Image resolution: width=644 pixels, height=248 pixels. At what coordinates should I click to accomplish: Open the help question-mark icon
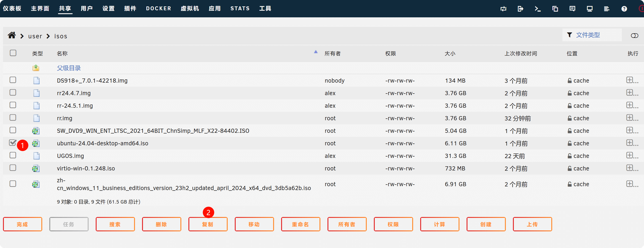pyautogui.click(x=624, y=9)
